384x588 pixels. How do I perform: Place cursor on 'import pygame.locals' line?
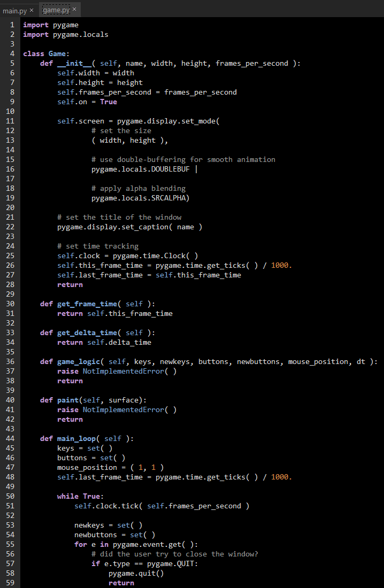(66, 35)
